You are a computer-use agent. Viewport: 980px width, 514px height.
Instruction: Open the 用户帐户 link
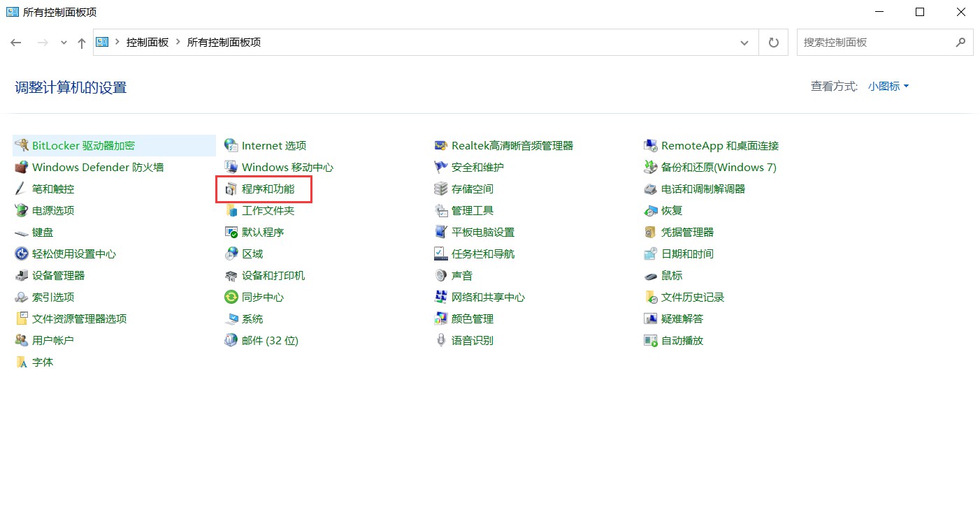click(53, 341)
